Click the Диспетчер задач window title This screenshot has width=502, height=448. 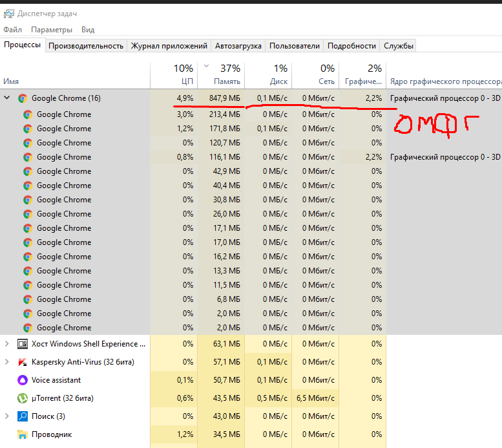tap(47, 14)
